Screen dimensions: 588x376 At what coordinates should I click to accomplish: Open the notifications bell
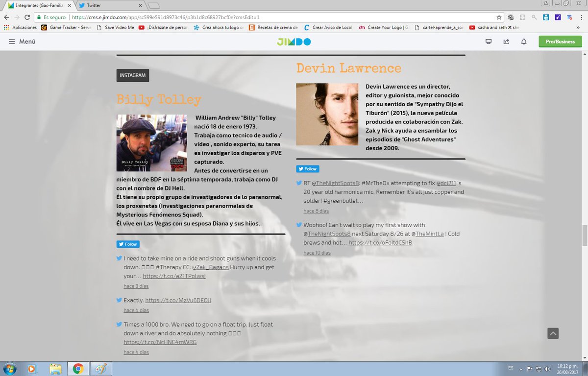point(524,42)
